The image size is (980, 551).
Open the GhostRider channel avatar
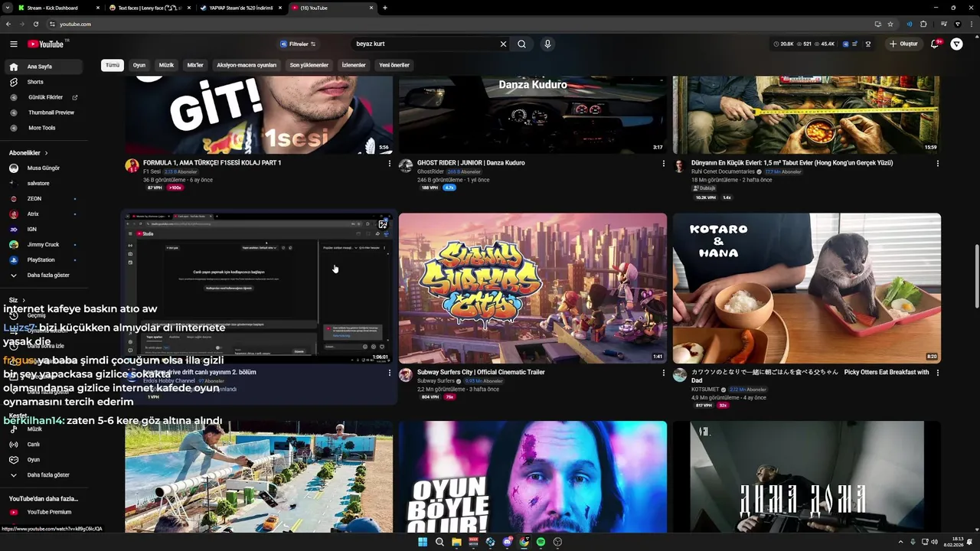(x=406, y=166)
